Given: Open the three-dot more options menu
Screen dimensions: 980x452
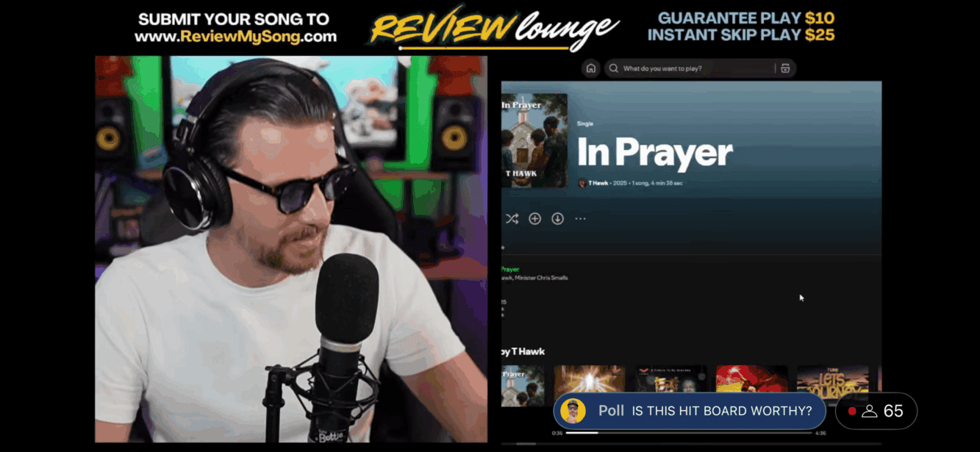Looking at the screenshot, I should [x=581, y=219].
